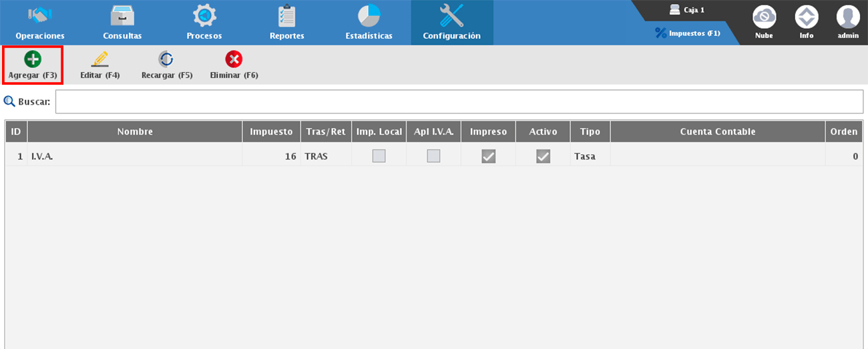Go to the Reportes section
The height and width of the screenshot is (349, 868).
(x=286, y=23)
